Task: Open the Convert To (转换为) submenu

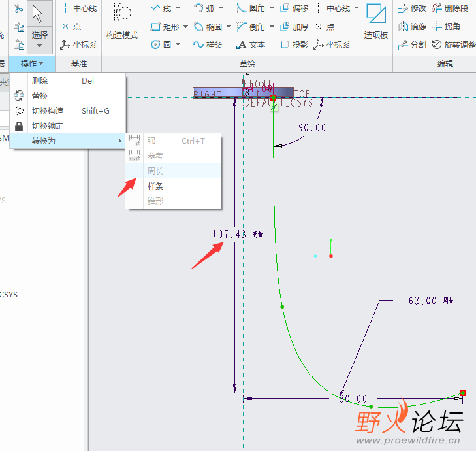Action: pos(67,141)
